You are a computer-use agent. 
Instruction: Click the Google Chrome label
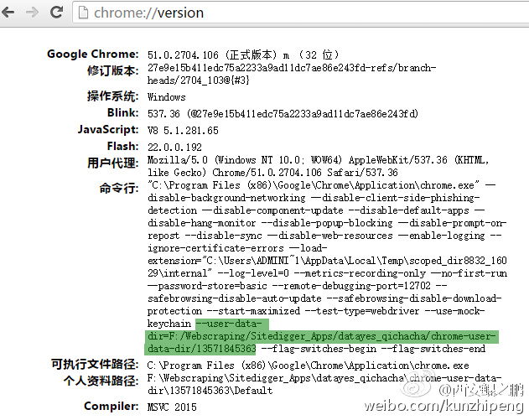(x=92, y=54)
